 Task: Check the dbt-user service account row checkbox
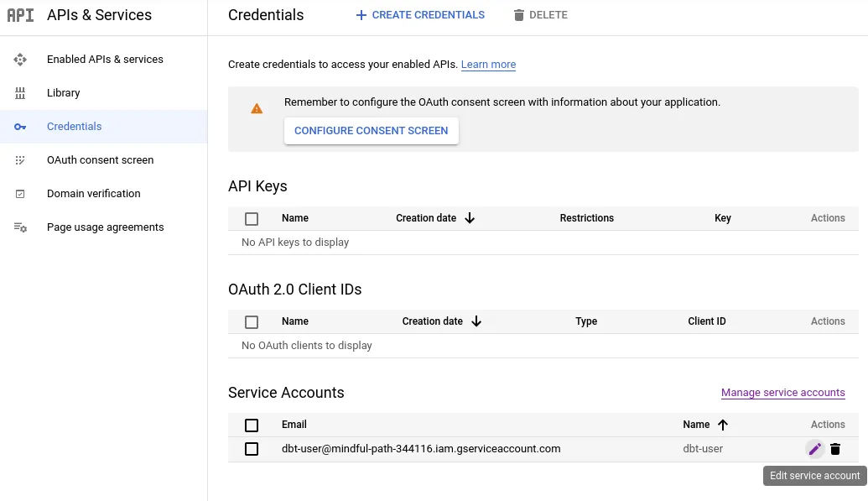[252, 449]
